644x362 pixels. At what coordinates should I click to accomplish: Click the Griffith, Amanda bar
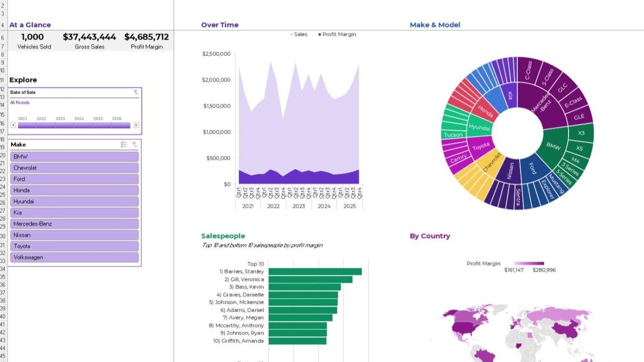coord(297,341)
